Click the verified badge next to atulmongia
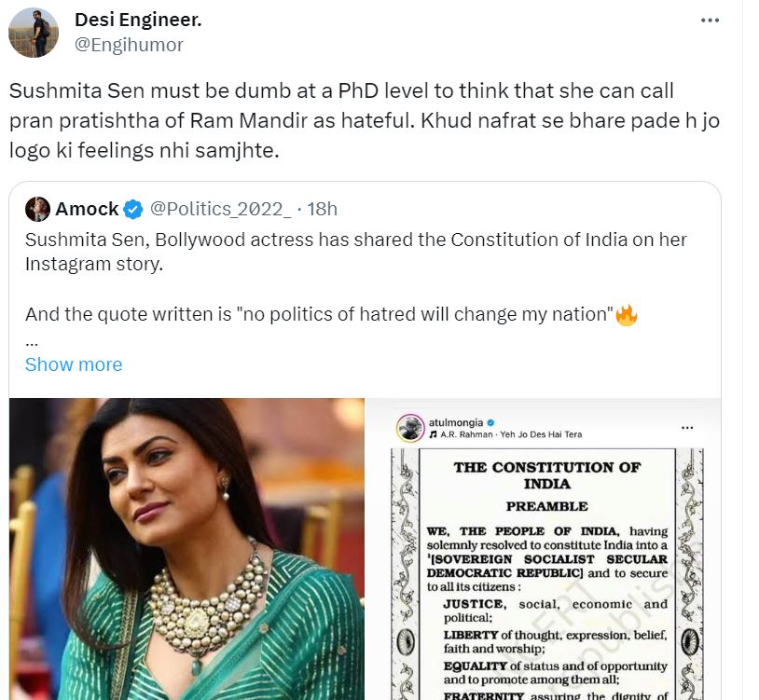Screen dimensions: 759x700 click(x=490, y=422)
